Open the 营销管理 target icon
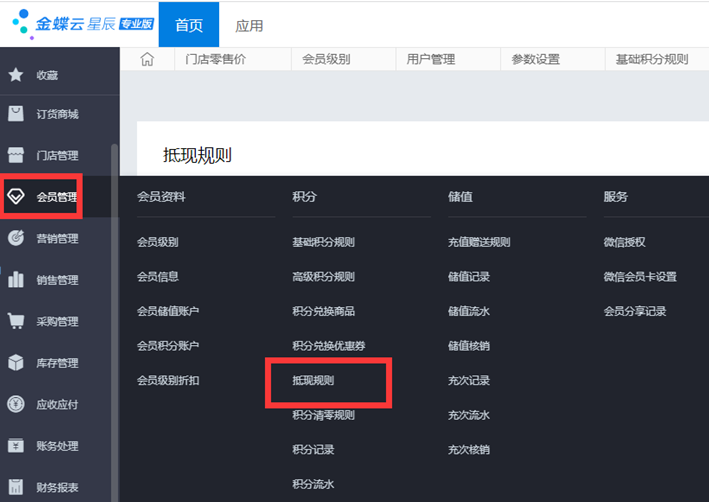The height and width of the screenshot is (502, 709). coord(16,238)
